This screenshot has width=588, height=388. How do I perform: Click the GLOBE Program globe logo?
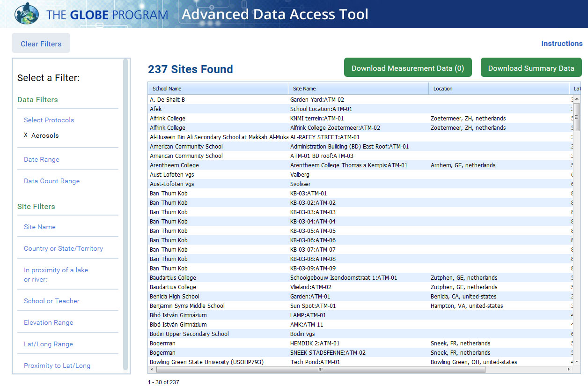[26, 14]
